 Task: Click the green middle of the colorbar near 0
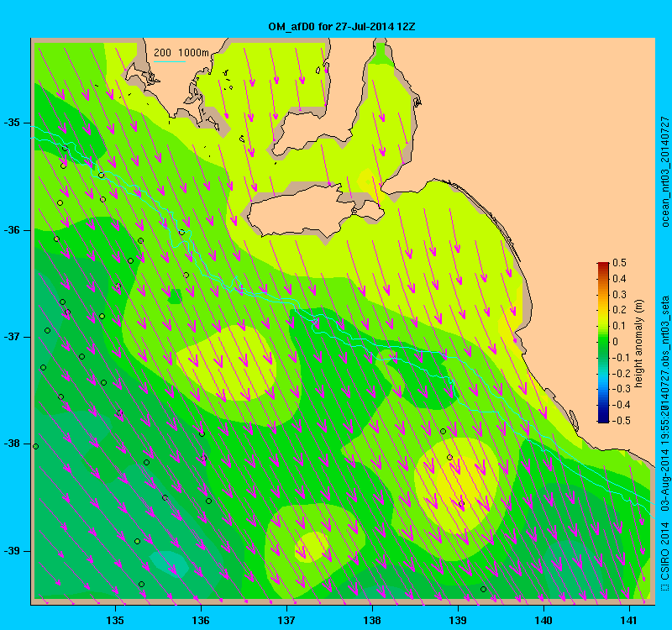click(603, 342)
